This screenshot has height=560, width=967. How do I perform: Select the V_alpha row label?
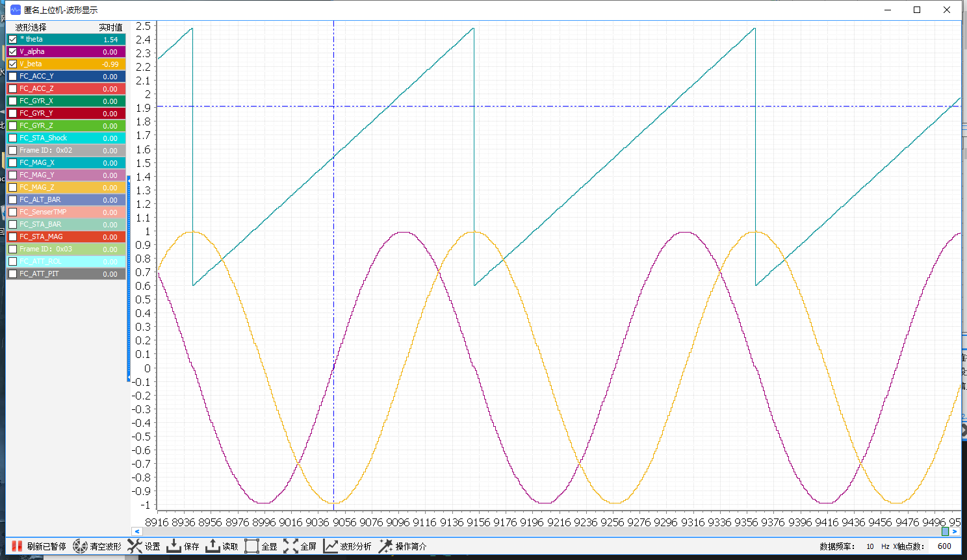click(x=32, y=51)
